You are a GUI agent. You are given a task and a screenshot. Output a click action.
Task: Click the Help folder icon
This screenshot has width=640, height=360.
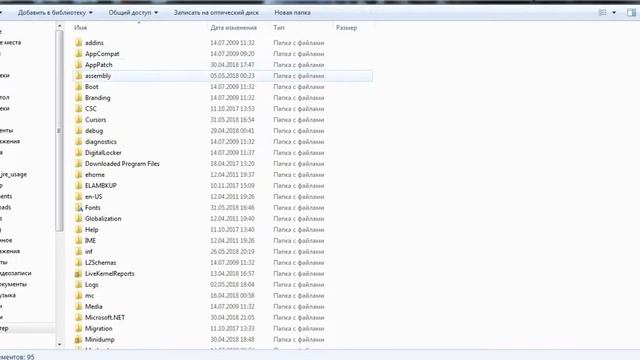click(x=78, y=230)
